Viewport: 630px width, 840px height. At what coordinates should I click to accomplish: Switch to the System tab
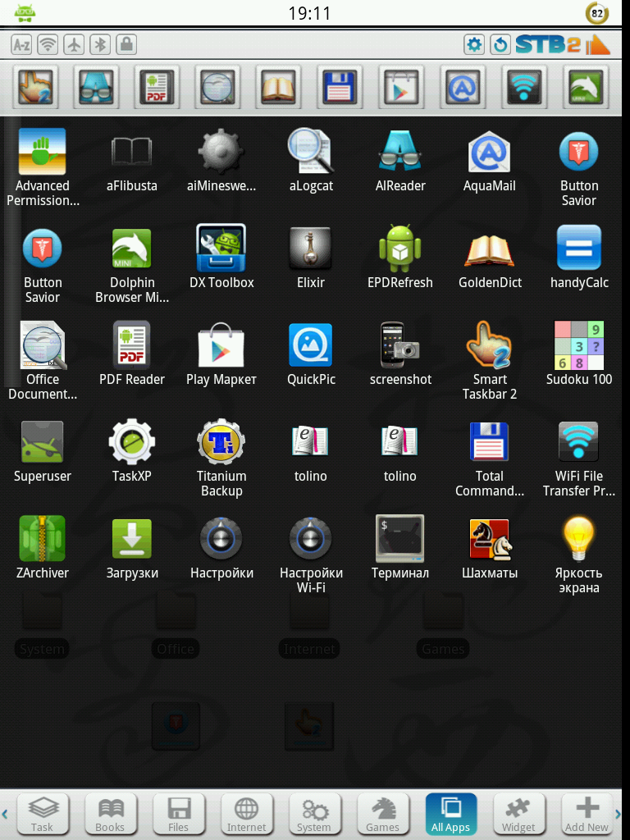(x=314, y=815)
